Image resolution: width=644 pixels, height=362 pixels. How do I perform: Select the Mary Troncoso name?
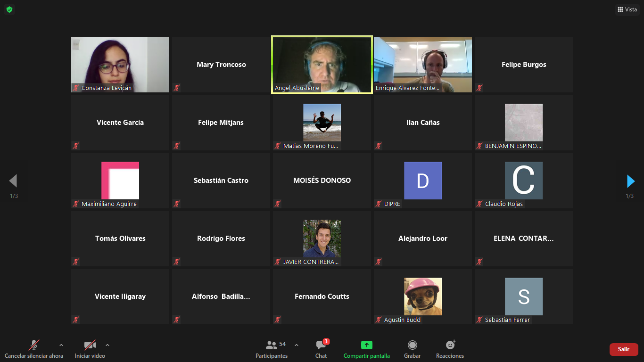tap(221, 65)
